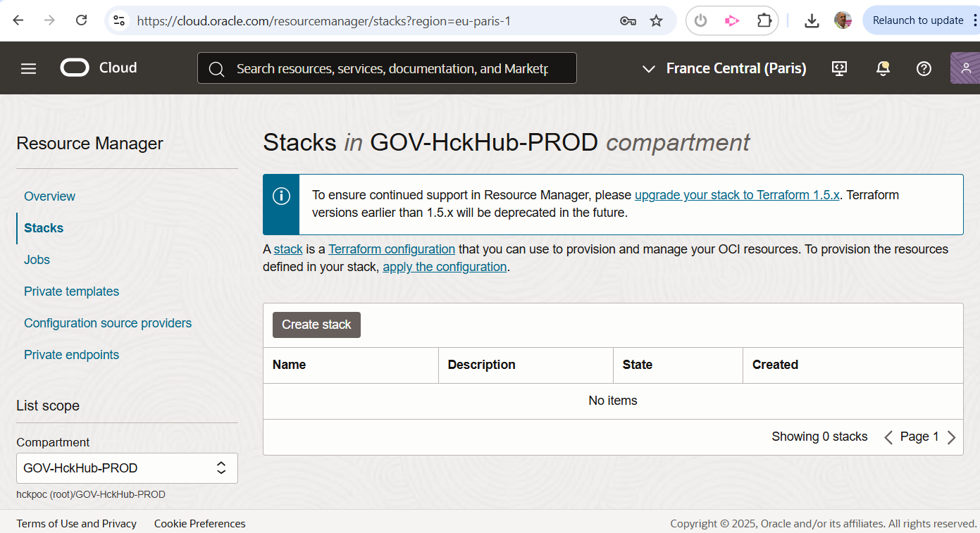Go to the next page with the right chevron
The height and width of the screenshot is (533, 980).
coord(952,437)
